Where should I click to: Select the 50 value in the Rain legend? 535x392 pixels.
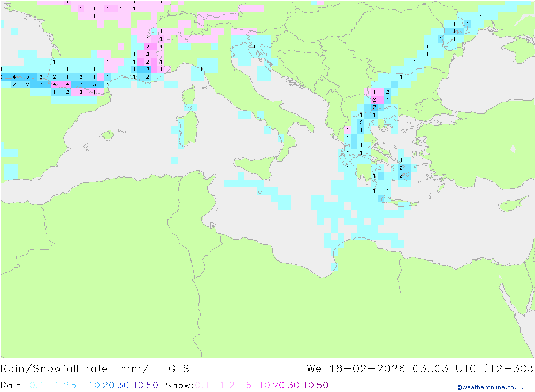[x=152, y=385]
